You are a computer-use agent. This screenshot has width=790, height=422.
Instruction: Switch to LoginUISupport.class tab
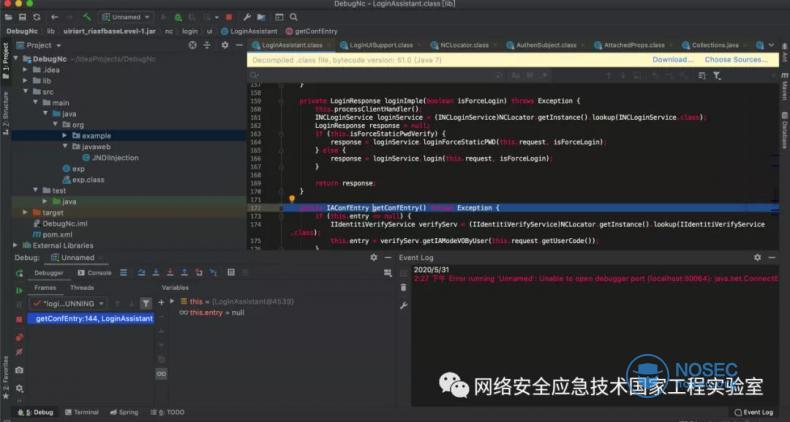pyautogui.click(x=380, y=45)
